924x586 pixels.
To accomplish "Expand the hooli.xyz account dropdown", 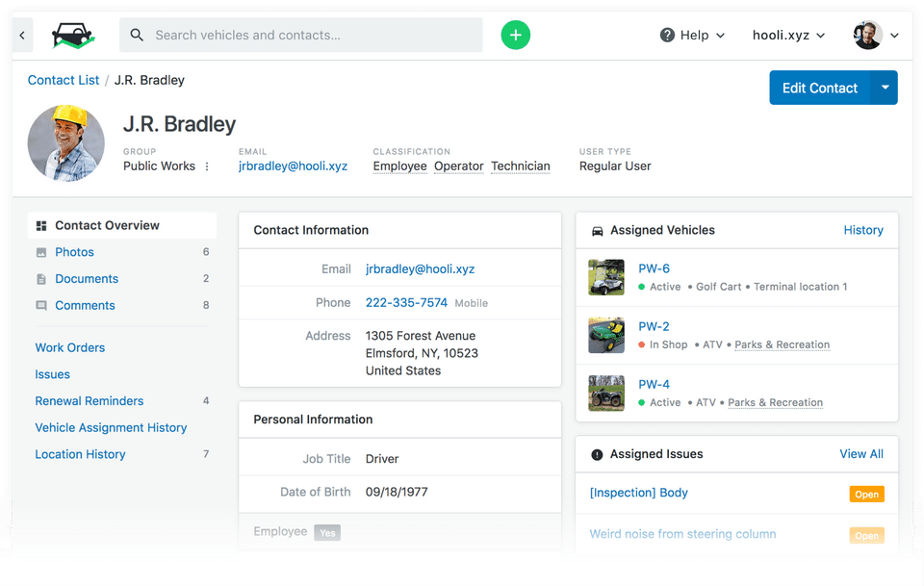I will pyautogui.click(x=788, y=36).
